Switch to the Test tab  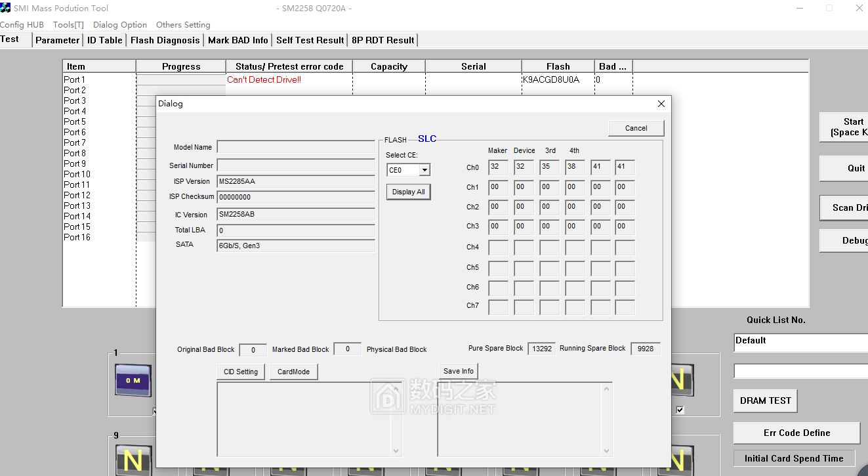pos(14,39)
